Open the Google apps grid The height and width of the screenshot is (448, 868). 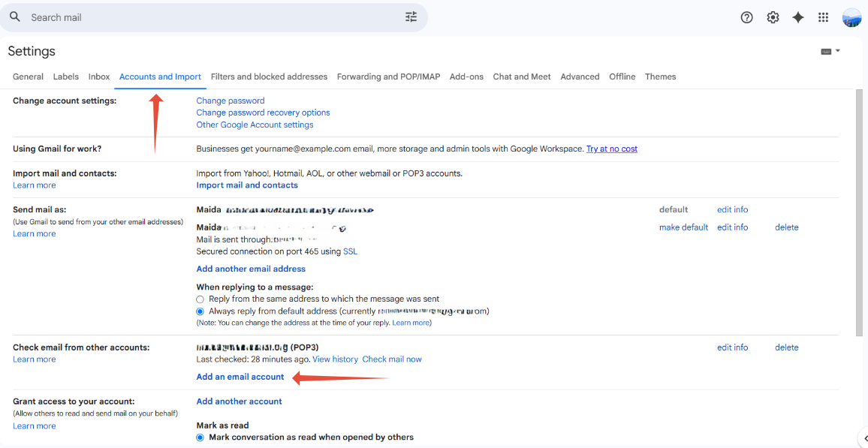click(x=823, y=18)
